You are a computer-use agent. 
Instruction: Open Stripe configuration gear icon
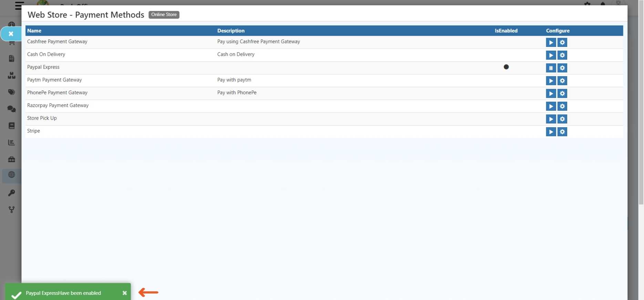click(x=562, y=132)
